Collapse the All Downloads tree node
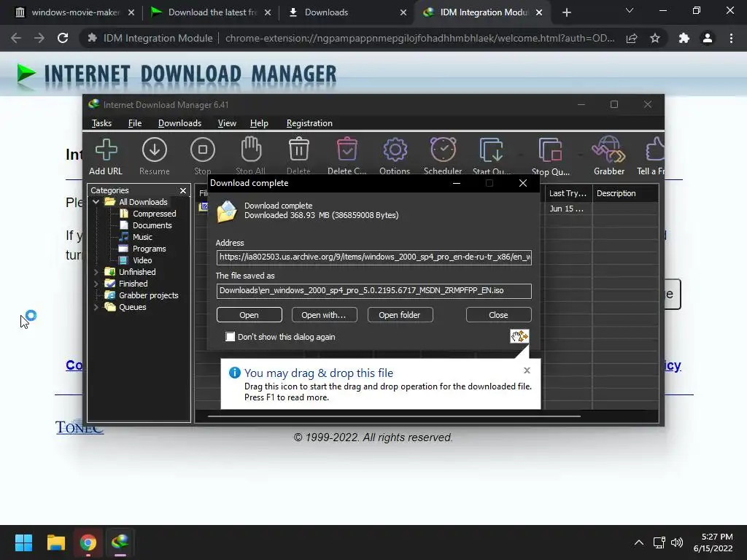The width and height of the screenshot is (747, 560). pyautogui.click(x=96, y=202)
